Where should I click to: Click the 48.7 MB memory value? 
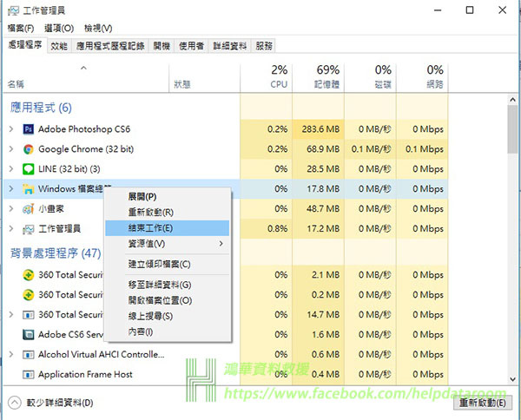click(323, 209)
